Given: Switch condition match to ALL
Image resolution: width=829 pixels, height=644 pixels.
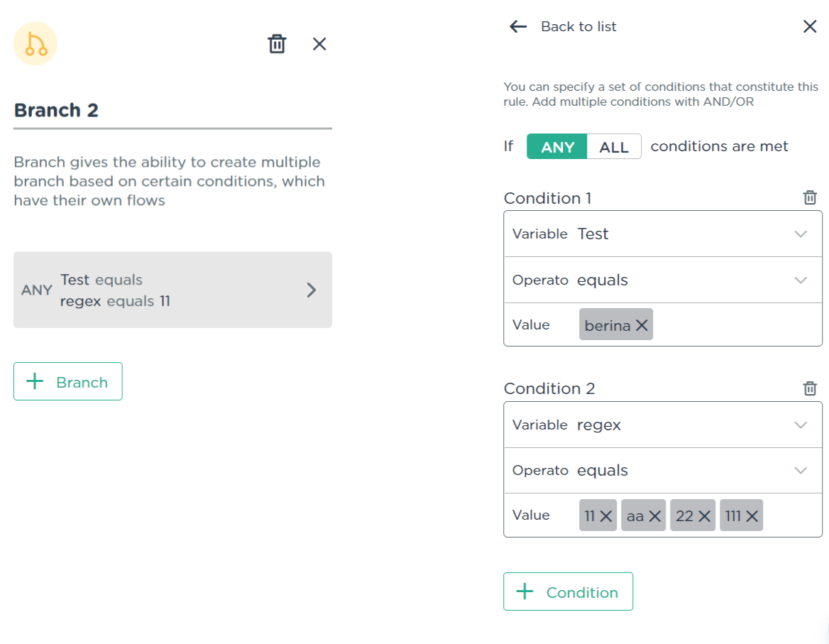Looking at the screenshot, I should pos(614,147).
